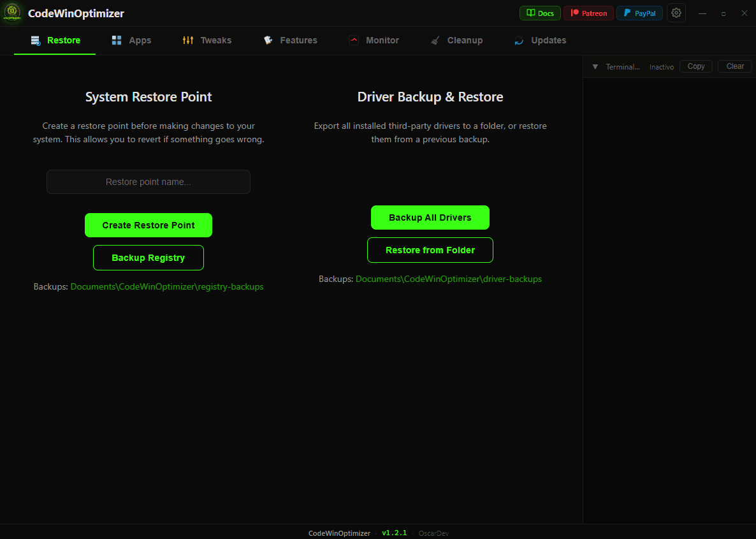The height and width of the screenshot is (539, 756).
Task: Click CodeWinOptimizer text in footer
Action: (339, 534)
